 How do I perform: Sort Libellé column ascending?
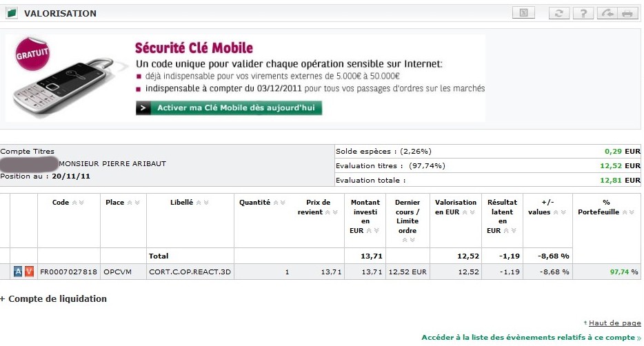tap(199, 203)
